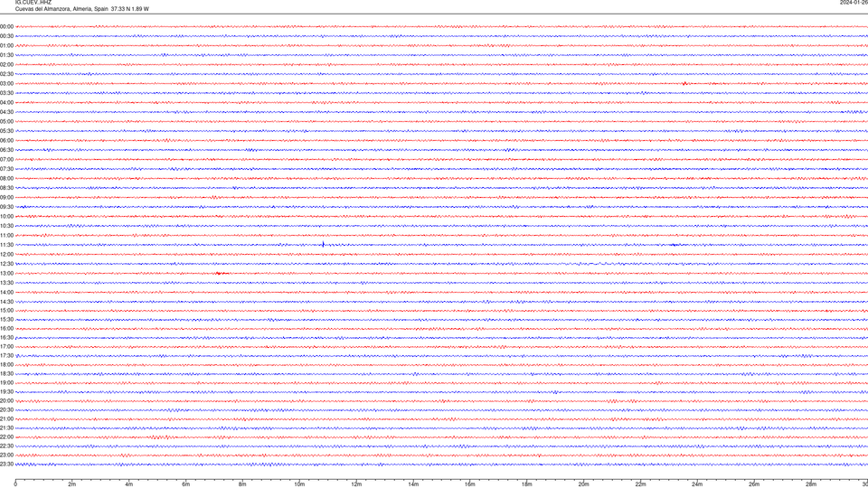
Task: Select the 11:30 trace time label
Action: (x=6, y=245)
